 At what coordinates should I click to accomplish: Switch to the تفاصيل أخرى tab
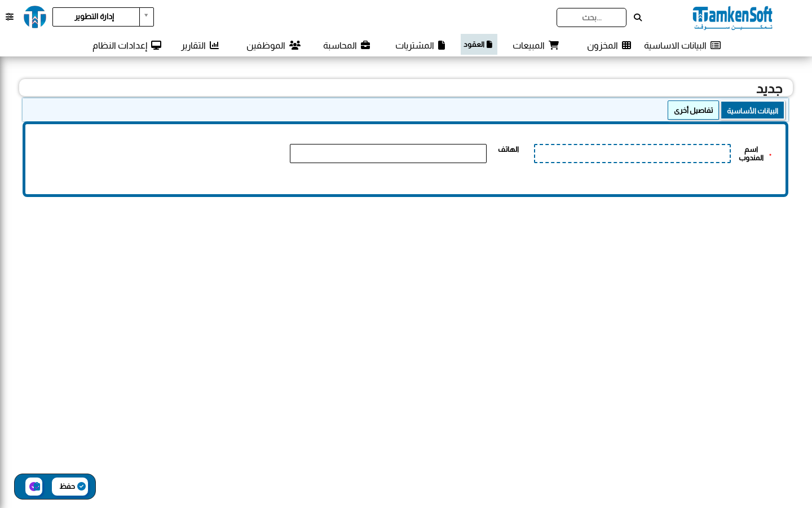(x=693, y=110)
